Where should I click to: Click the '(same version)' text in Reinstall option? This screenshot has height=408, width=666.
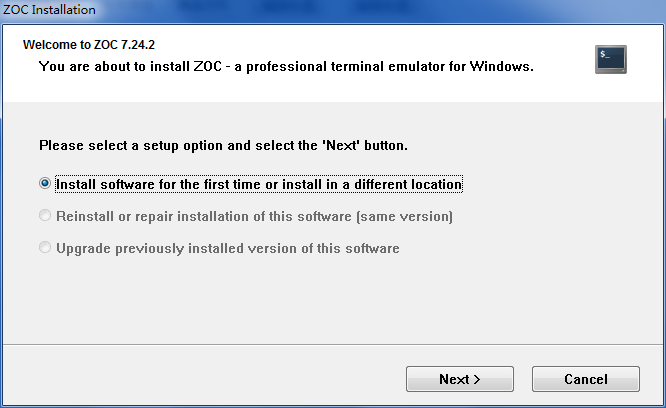[x=404, y=217]
